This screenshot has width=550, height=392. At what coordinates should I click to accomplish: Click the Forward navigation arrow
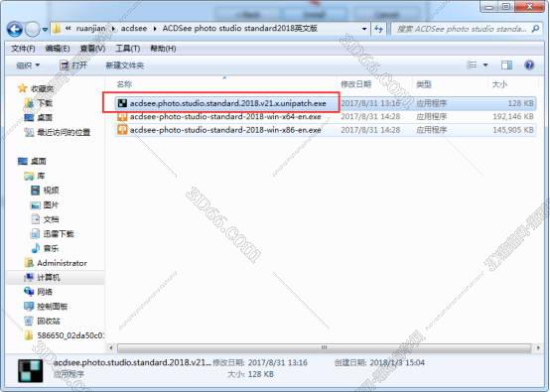click(x=33, y=30)
